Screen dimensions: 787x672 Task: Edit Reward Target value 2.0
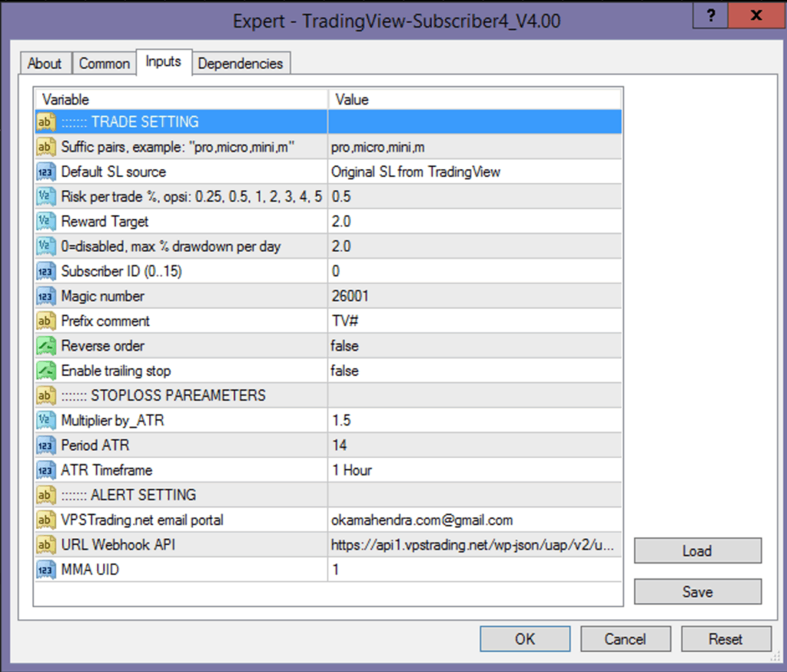(475, 221)
